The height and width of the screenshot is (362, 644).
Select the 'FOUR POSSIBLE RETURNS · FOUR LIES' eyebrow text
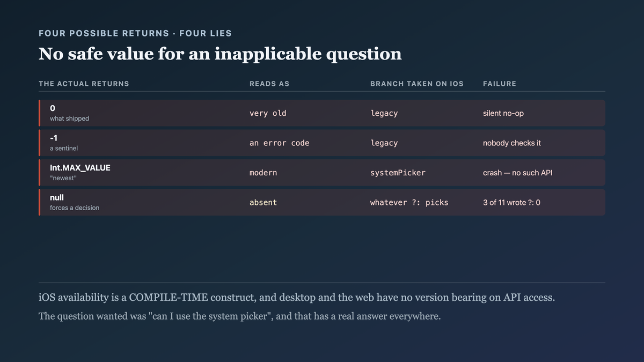tap(135, 33)
